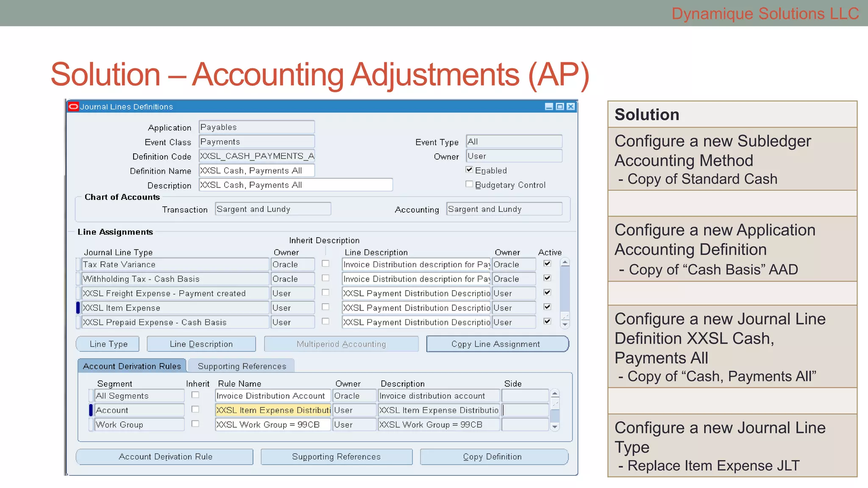The image size is (868, 488).
Task: Close the Journal Lines Definitions window
Action: click(x=571, y=106)
